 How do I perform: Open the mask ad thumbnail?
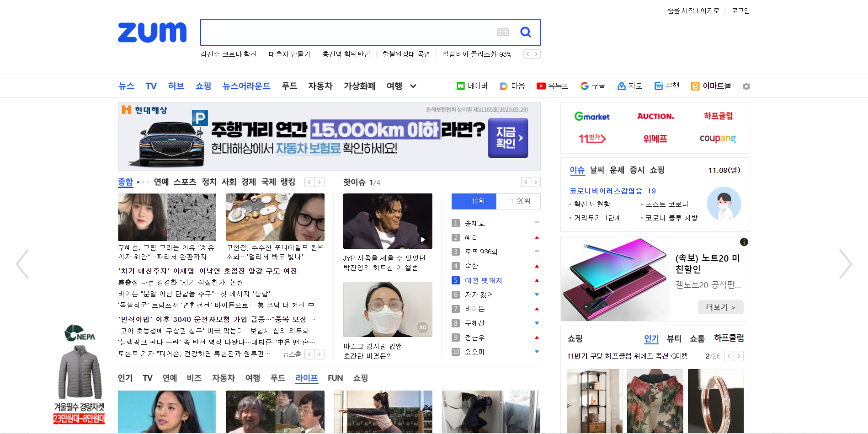point(388,309)
